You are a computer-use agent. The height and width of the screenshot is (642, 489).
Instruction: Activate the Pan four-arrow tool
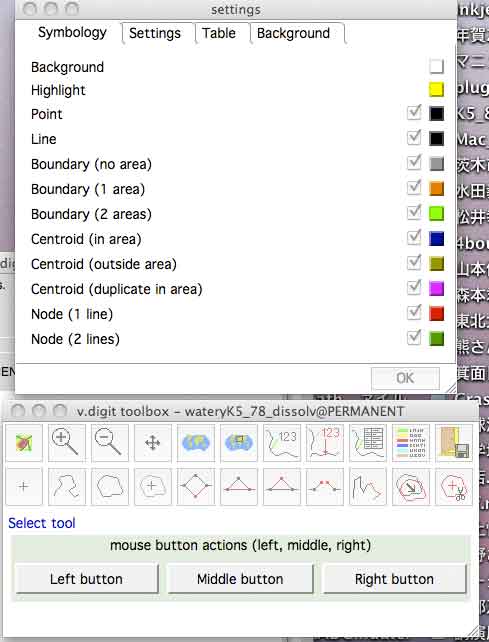tap(153, 443)
